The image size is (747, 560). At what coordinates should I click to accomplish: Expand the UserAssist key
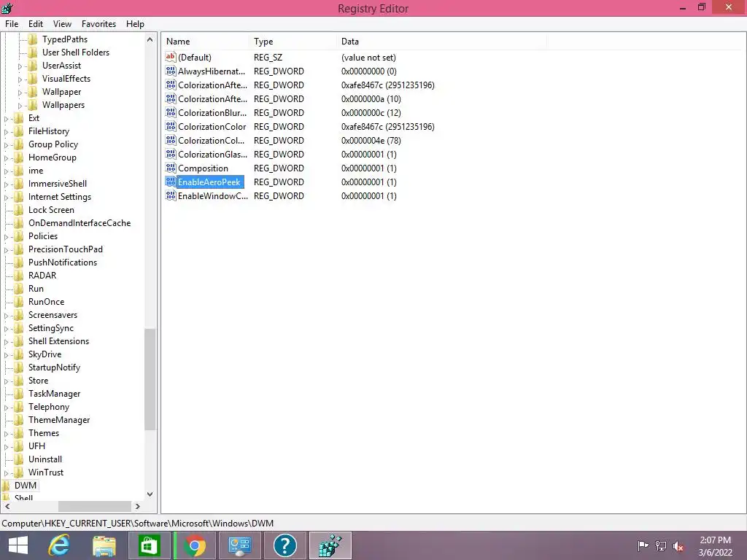coord(20,66)
